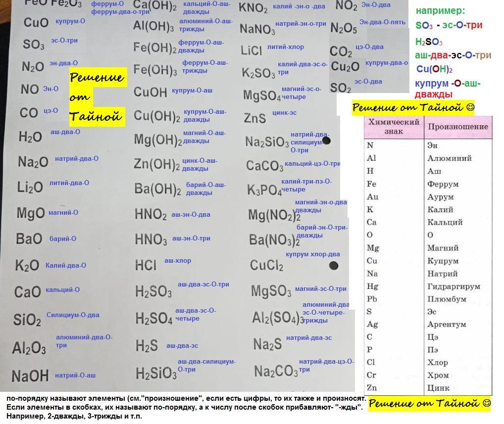Select the K3PO4 formula
This screenshot has height=424, width=504.
264,190
